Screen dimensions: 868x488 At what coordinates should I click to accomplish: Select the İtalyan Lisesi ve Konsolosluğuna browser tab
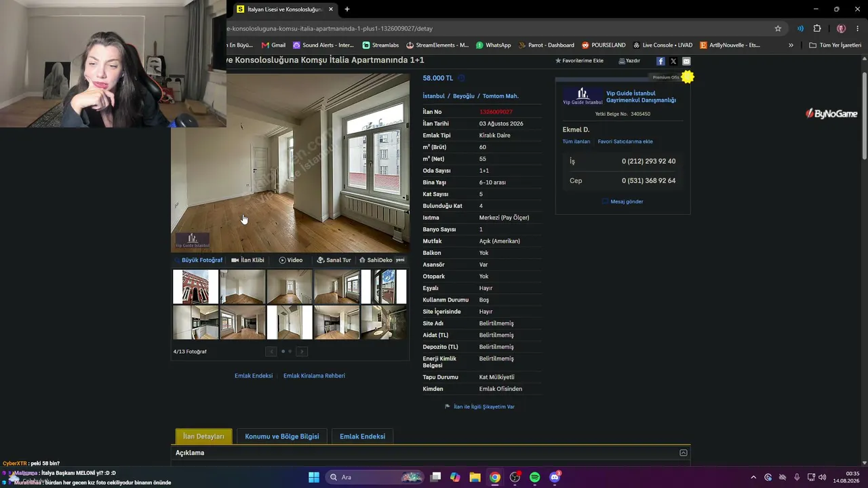[x=285, y=9]
